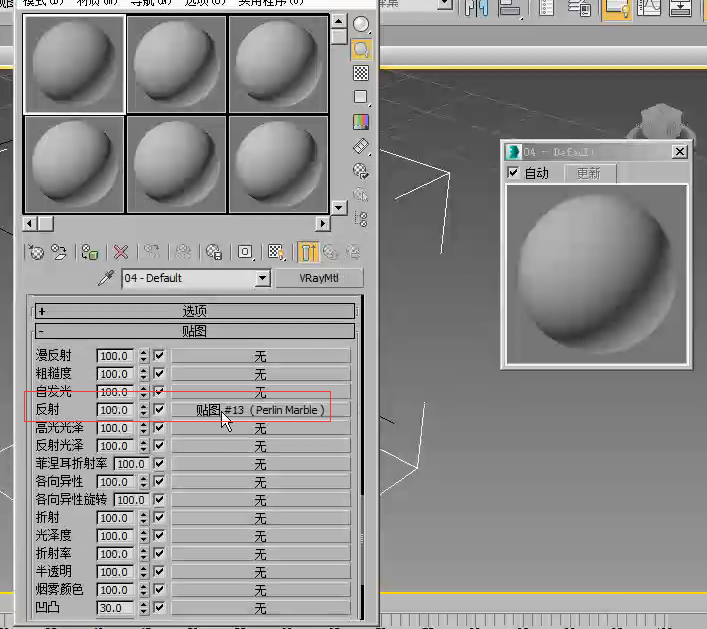Click 无 map button for 凹凸
Viewport: 707px width, 629px height.
pos(260,608)
